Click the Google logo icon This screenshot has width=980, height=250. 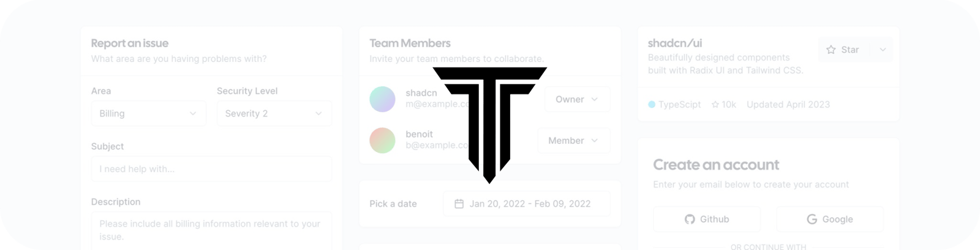tap(812, 219)
